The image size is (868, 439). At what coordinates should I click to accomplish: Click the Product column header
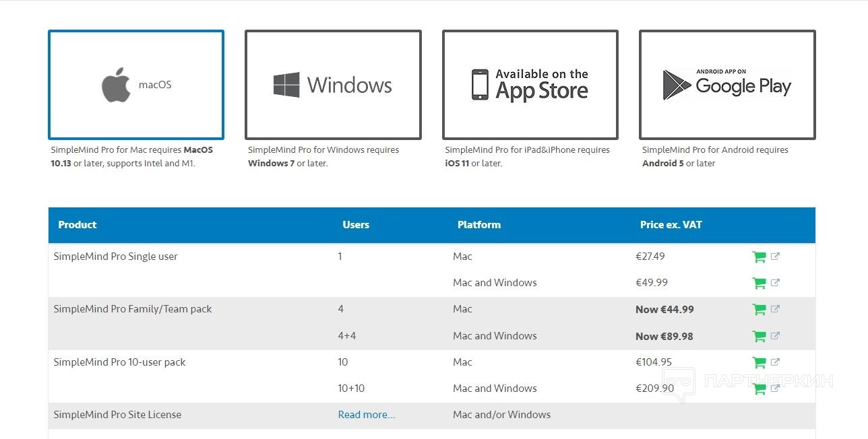[x=77, y=225]
